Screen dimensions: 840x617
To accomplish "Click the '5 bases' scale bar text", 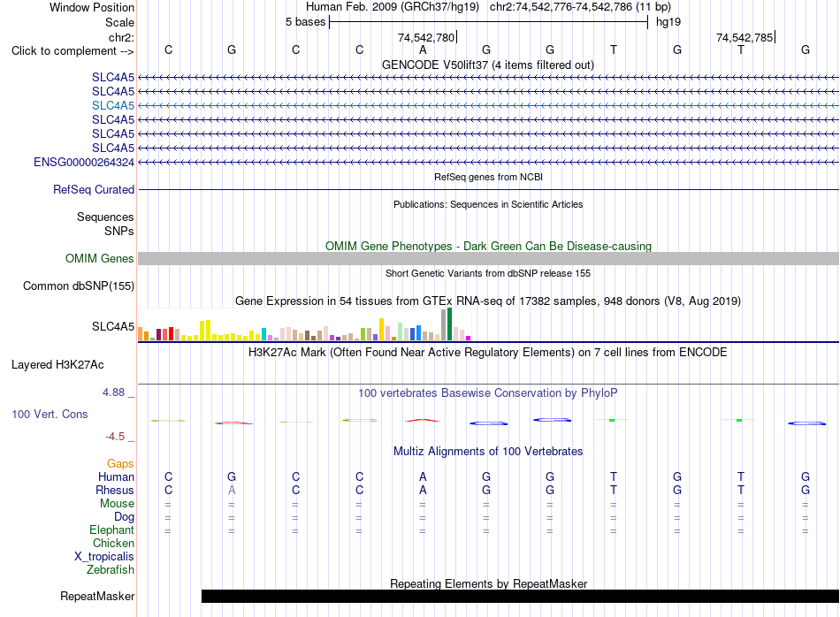I will 305,22.
